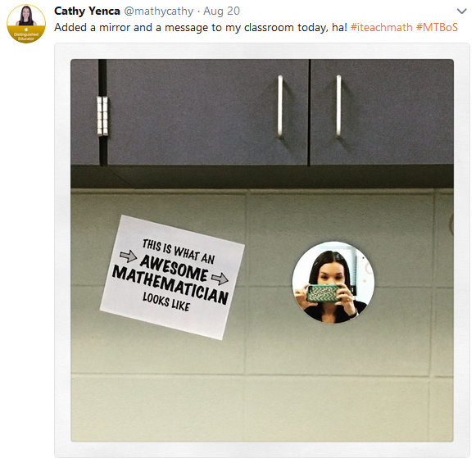Screen dimensions: 476x467
Task: Click the stack of magnets on the cabinet
Action: (102, 116)
